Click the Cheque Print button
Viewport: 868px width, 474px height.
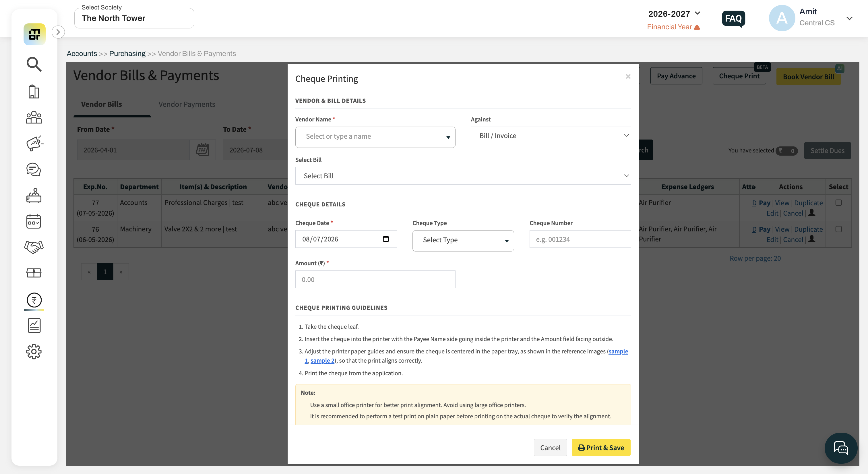pyautogui.click(x=739, y=76)
